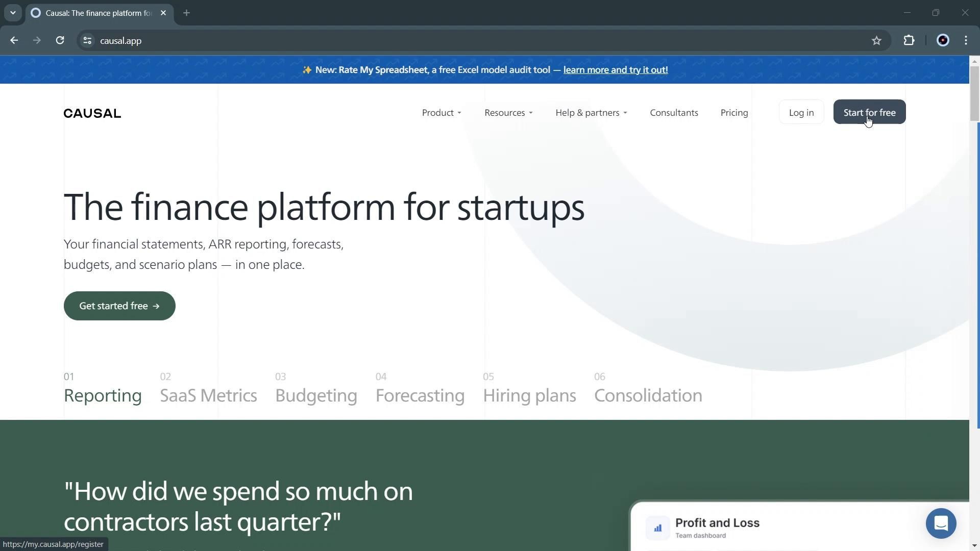Switch to the SaaS Metrics tab

[x=208, y=395]
